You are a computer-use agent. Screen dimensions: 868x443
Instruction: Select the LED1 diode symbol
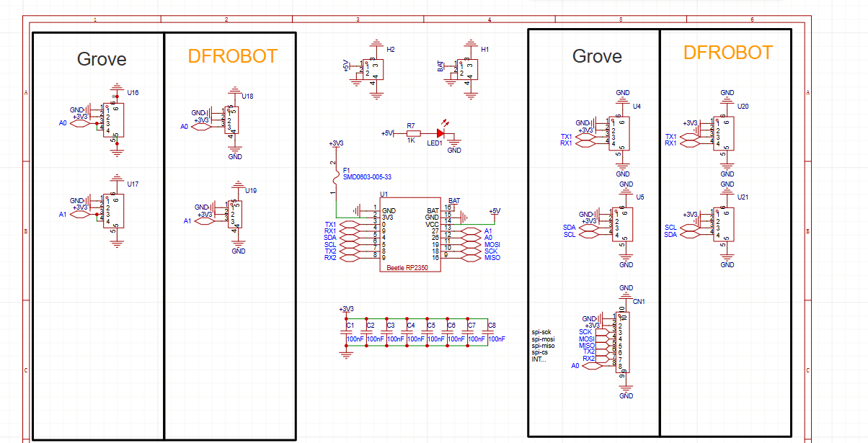pos(439,133)
